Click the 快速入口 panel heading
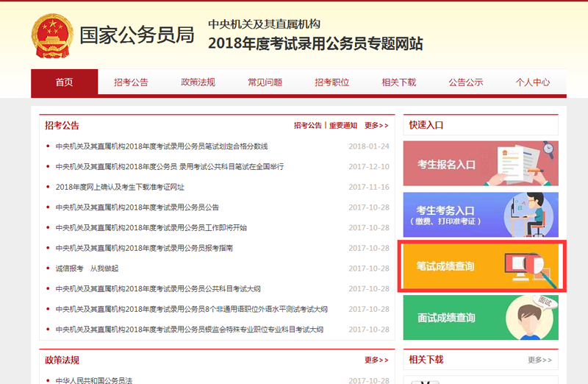This screenshot has width=588, height=384. [426, 125]
